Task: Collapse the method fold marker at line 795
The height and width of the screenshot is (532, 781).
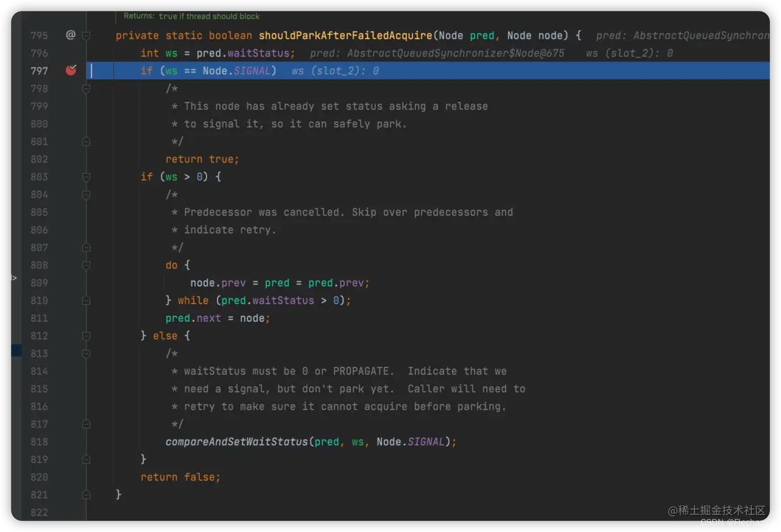Action: click(86, 35)
